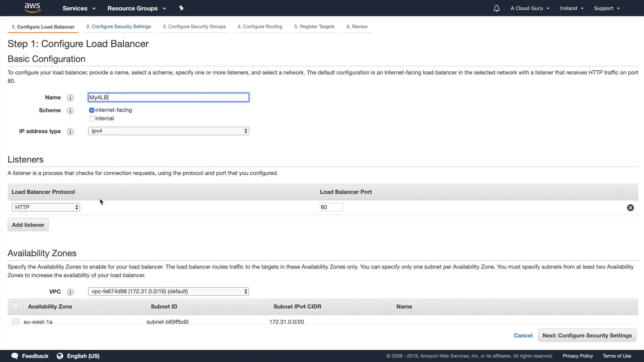Click Next: Configure Security Settings button
The image size is (644, 362).
click(x=587, y=336)
